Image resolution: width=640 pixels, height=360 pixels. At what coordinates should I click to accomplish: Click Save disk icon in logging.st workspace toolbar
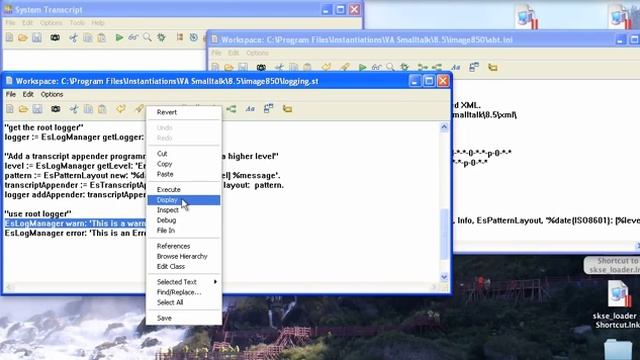pyautogui.click(x=37, y=109)
